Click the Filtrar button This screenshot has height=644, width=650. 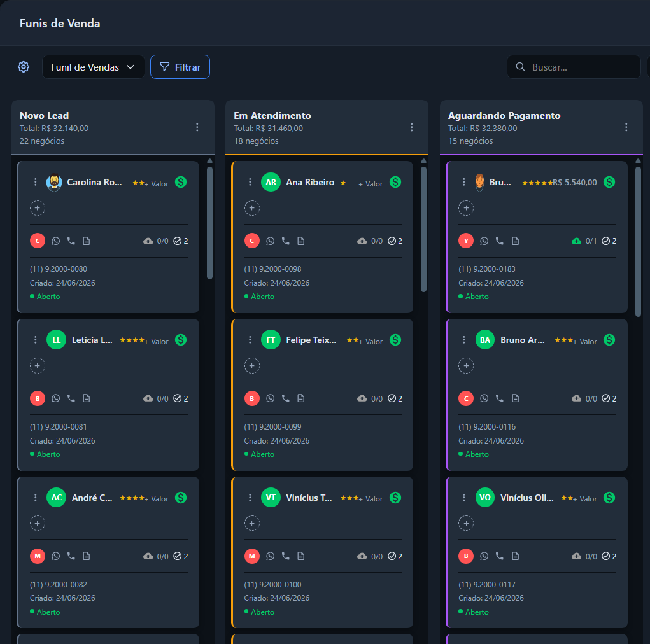[x=180, y=67]
